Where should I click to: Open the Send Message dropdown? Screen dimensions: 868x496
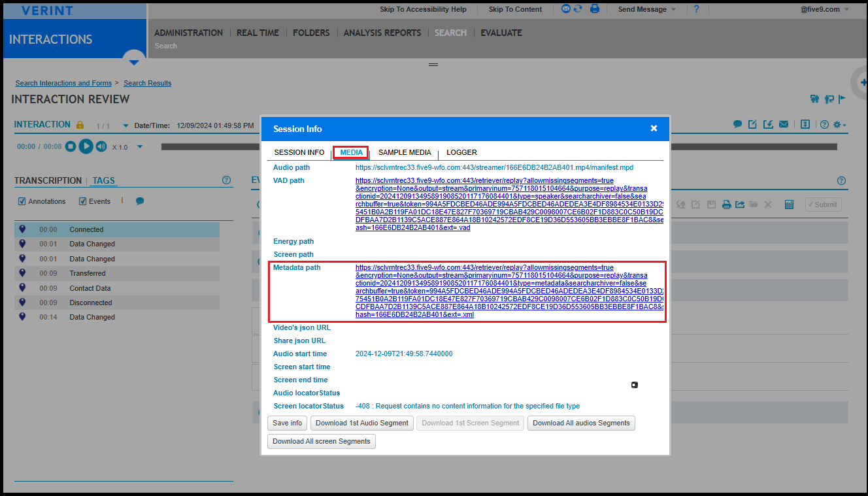point(646,9)
